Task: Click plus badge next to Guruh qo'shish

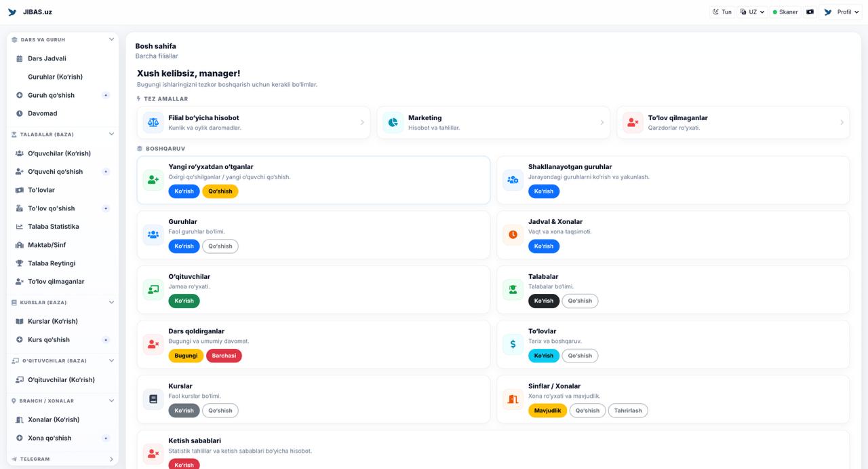Action: (106, 96)
